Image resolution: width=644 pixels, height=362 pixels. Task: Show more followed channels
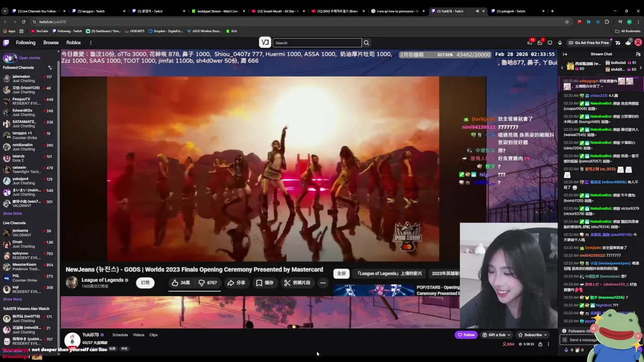(12, 213)
